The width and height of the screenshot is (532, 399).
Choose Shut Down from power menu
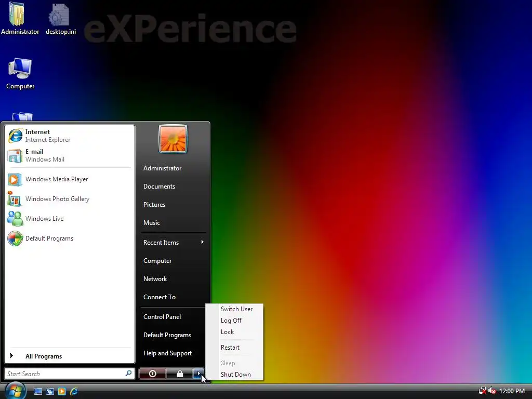tap(235, 375)
